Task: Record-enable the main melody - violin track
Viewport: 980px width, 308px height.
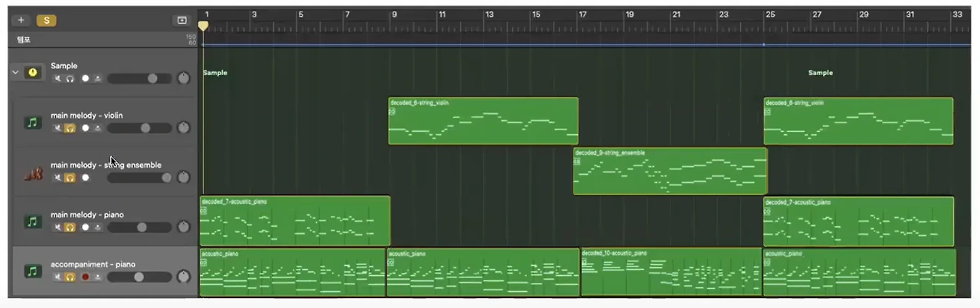Action: pos(86,128)
